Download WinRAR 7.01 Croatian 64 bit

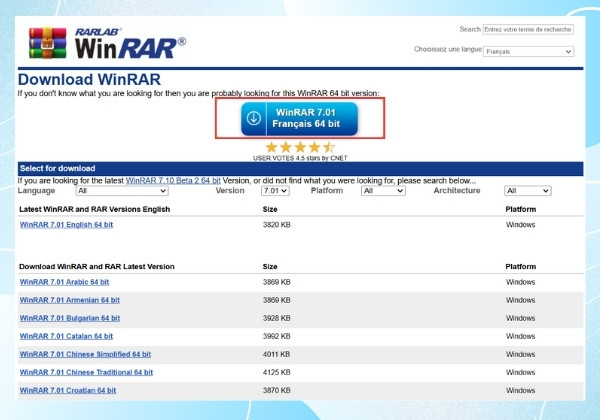tap(68, 390)
